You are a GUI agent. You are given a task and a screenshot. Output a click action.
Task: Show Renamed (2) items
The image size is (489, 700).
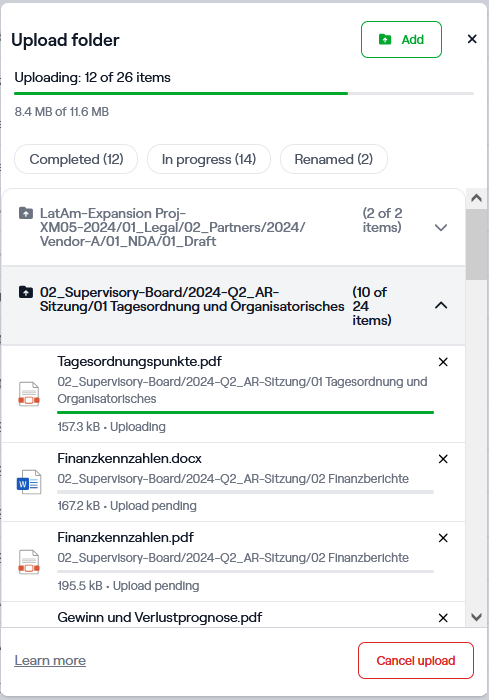334,159
